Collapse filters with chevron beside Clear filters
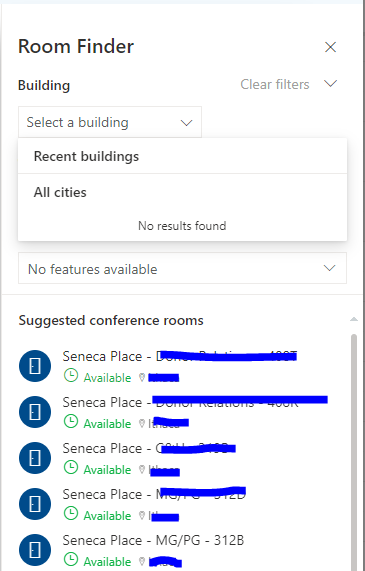The image size is (365, 571). pos(330,84)
